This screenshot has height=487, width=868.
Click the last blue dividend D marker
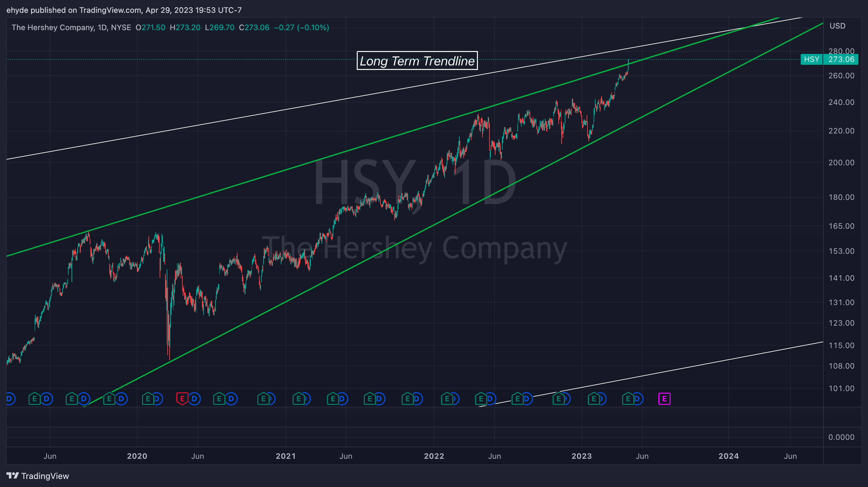[x=637, y=399]
